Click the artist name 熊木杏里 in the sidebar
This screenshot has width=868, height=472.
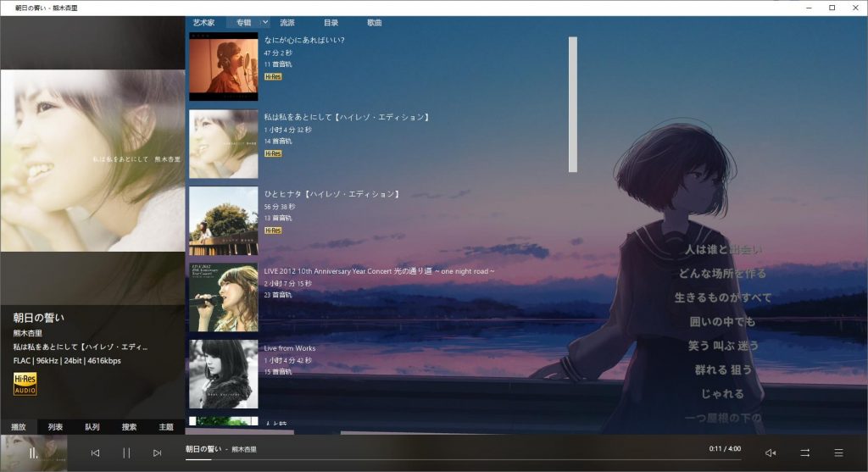click(28, 333)
